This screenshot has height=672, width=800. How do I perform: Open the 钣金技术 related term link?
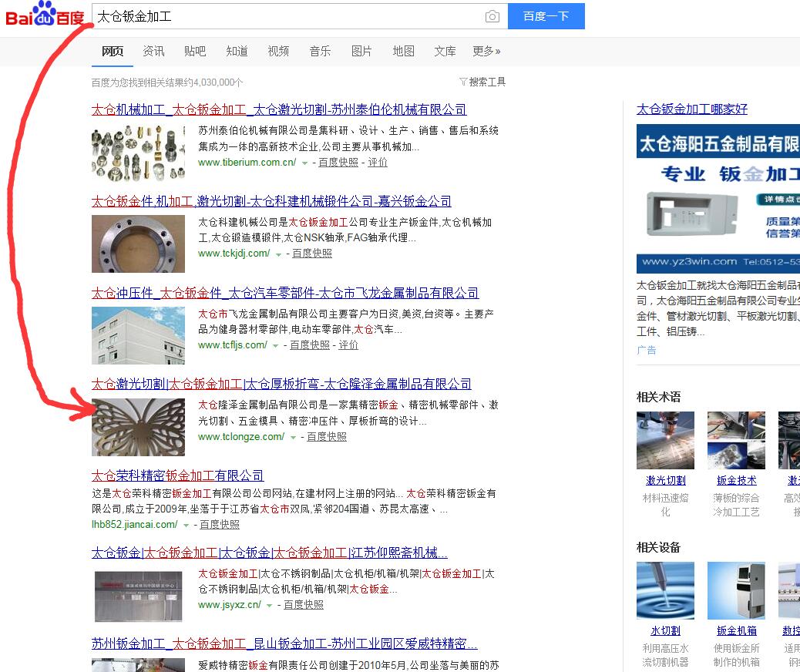(x=737, y=481)
